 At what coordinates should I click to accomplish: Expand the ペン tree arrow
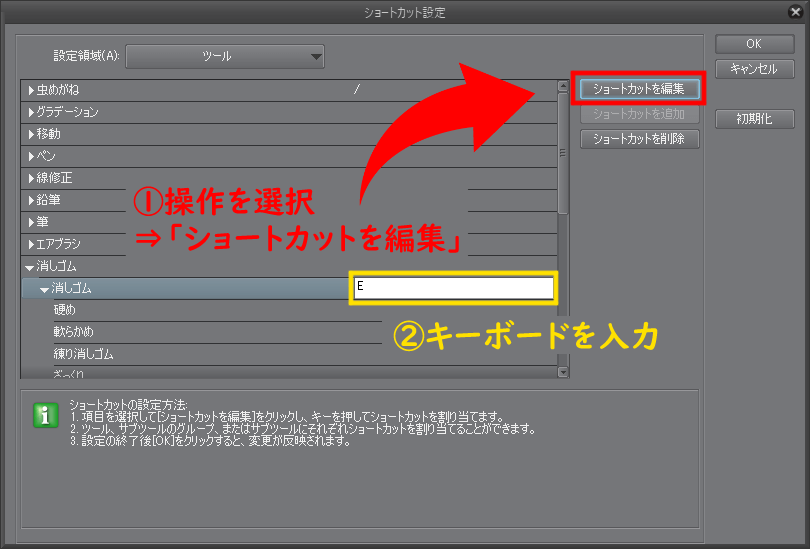(31, 156)
